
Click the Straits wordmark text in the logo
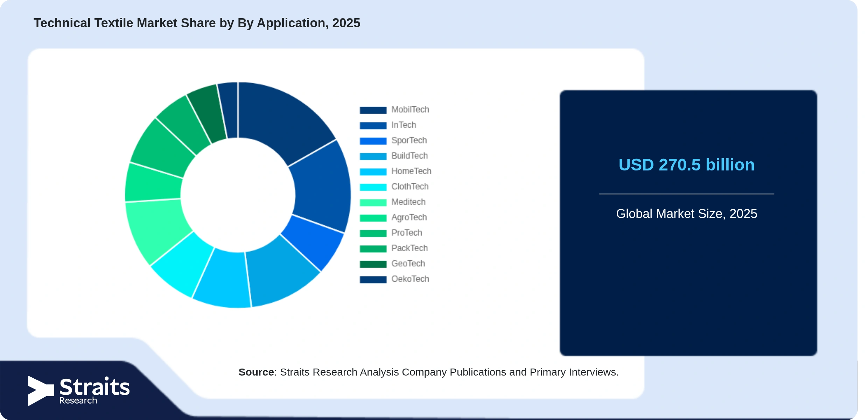(94, 387)
